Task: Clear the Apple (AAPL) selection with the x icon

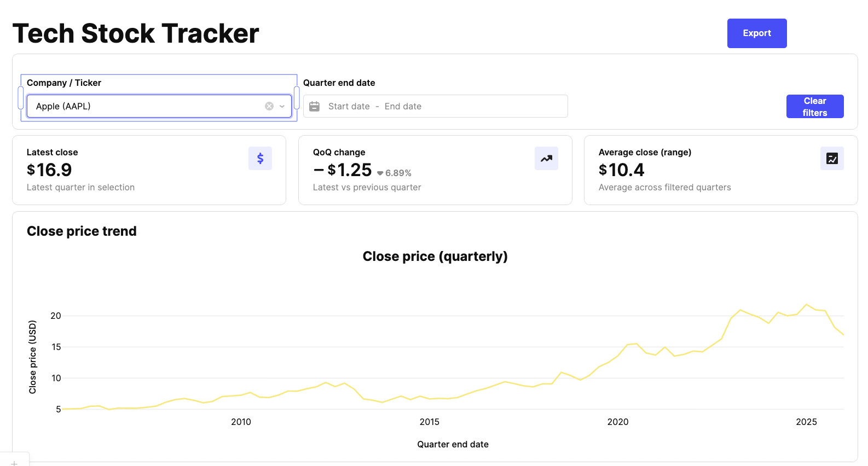Action: [x=269, y=107]
